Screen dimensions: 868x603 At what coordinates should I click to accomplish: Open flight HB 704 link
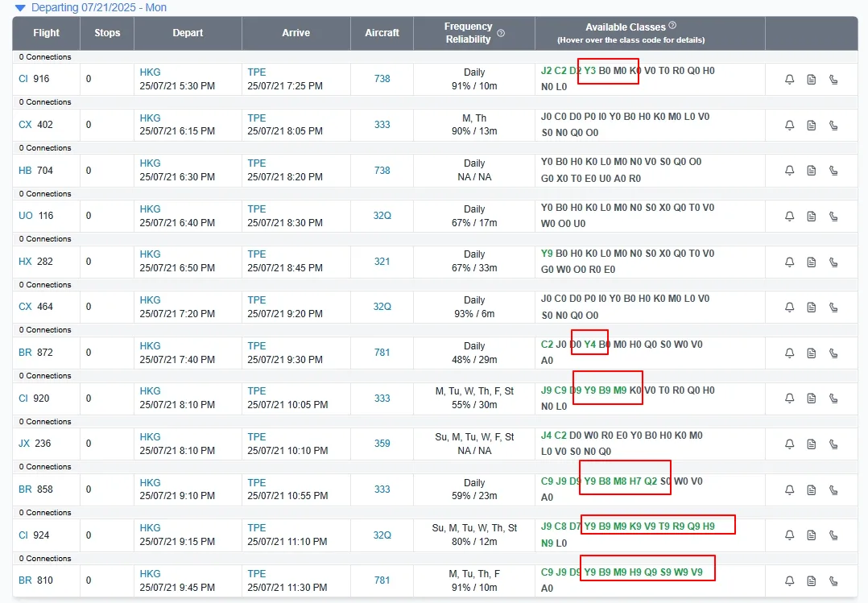35,171
